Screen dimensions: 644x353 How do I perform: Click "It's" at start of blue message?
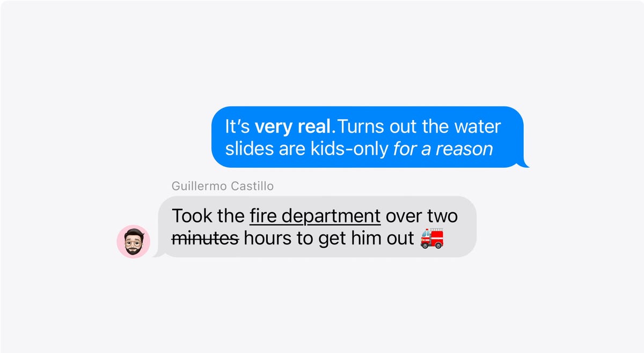pyautogui.click(x=237, y=127)
